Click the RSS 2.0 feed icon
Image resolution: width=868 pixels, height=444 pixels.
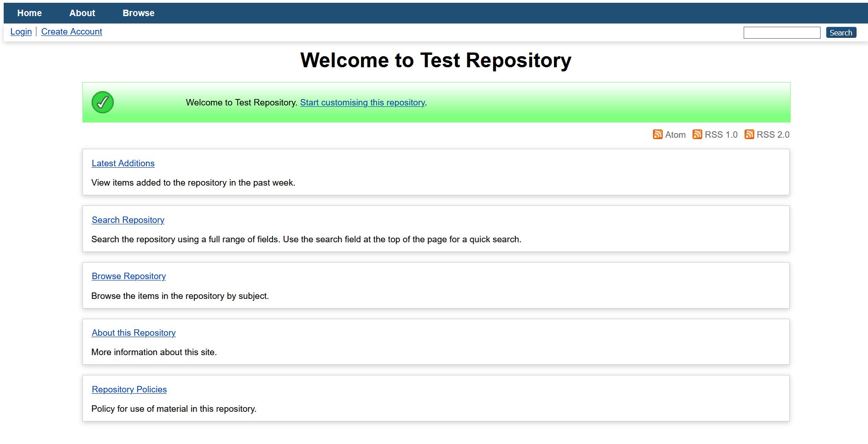(749, 134)
